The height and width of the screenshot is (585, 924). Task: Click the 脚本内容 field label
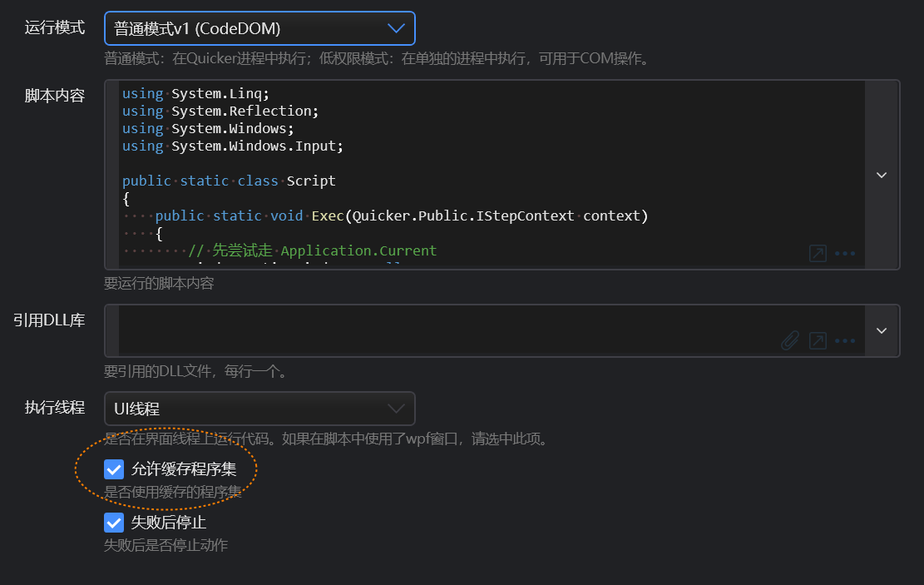(x=55, y=96)
